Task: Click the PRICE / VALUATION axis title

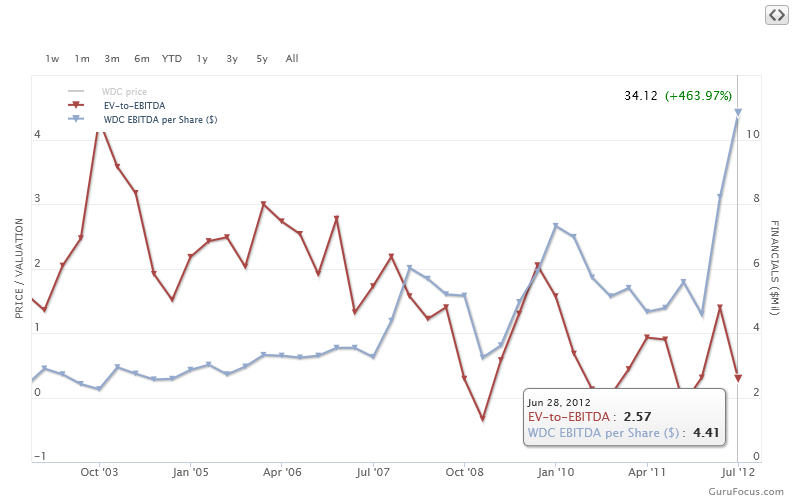Action: pos(19,268)
